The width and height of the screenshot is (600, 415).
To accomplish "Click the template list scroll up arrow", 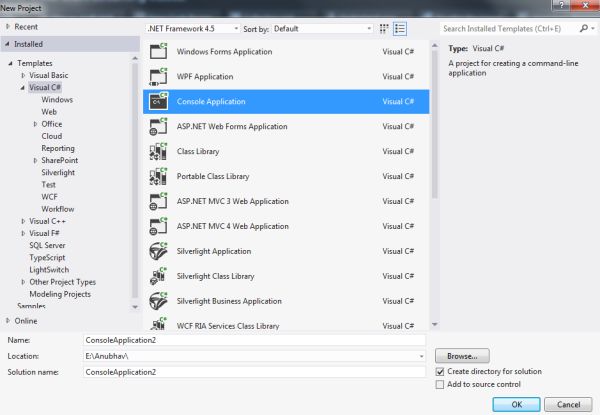I will pos(434,46).
